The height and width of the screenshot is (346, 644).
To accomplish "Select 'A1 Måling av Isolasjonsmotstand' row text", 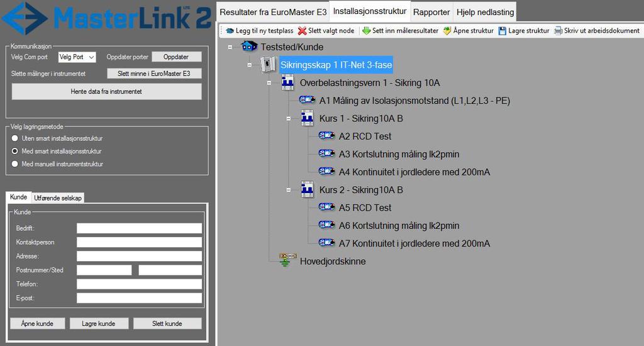I will (x=414, y=101).
